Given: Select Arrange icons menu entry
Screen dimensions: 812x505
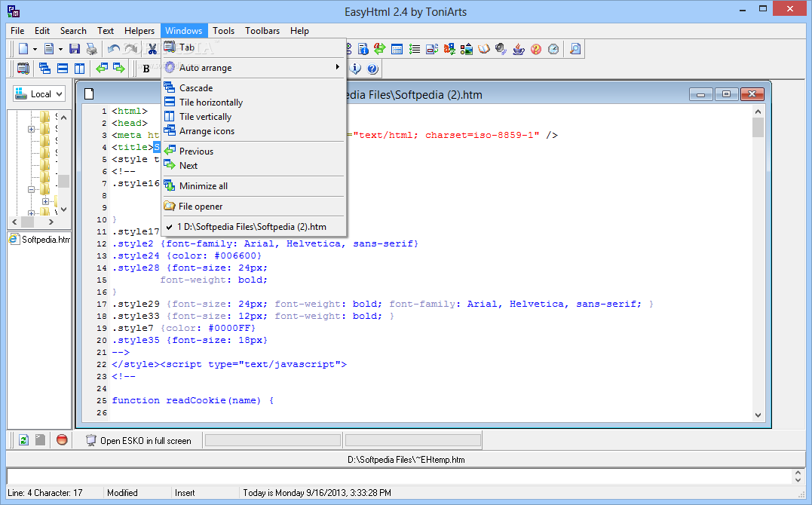Looking at the screenshot, I should point(254,132).
